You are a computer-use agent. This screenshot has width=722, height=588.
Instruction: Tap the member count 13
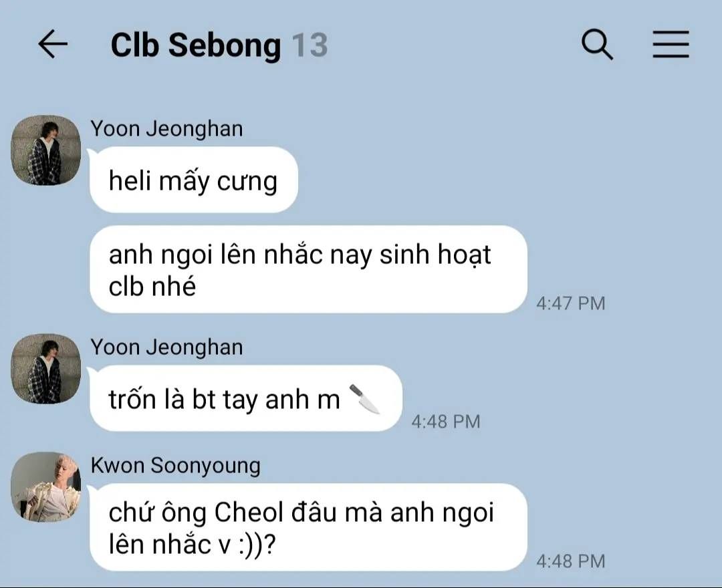pos(310,45)
